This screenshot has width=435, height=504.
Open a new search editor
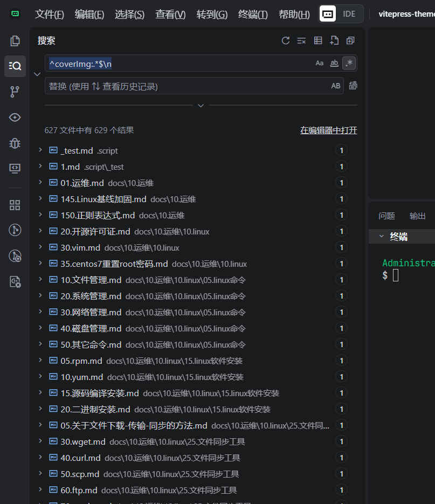coord(334,40)
